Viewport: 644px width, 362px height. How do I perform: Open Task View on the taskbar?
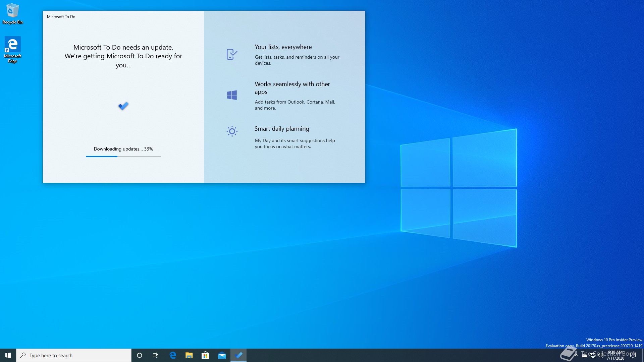point(156,355)
